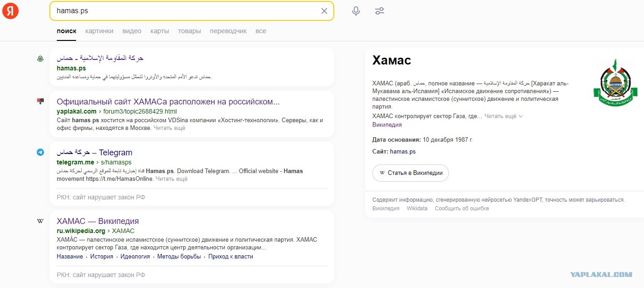Viewport: 644px width, 288px height.
Task: Select the поиск tab
Action: coord(67,31)
